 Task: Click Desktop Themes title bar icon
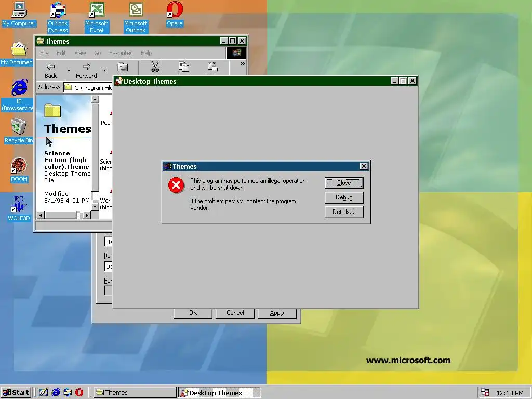point(118,81)
